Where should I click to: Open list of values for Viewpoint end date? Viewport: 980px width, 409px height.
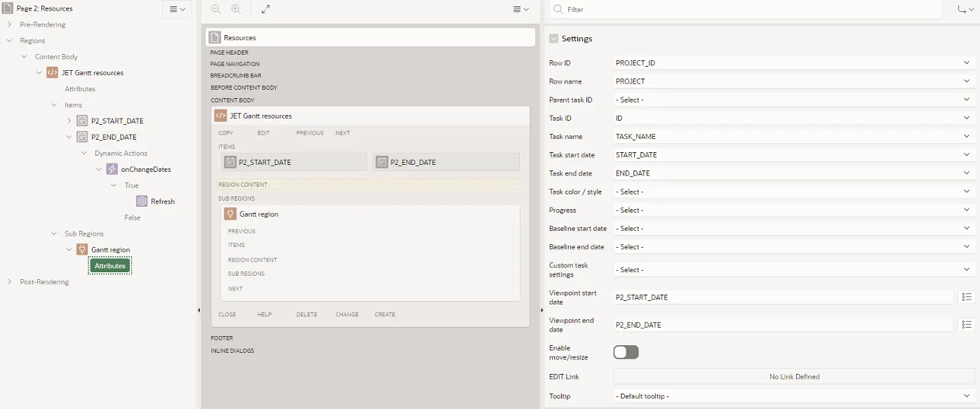[967, 325]
